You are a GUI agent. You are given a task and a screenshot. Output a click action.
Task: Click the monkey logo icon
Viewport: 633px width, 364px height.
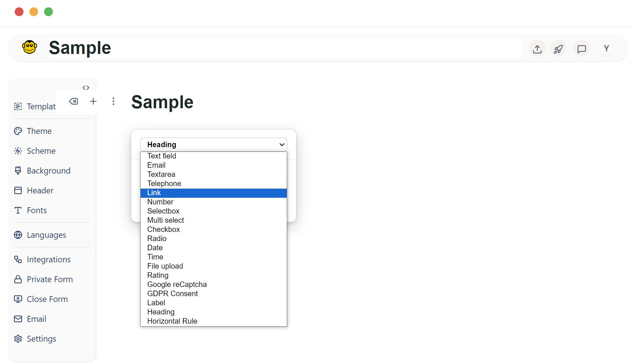[x=29, y=47]
